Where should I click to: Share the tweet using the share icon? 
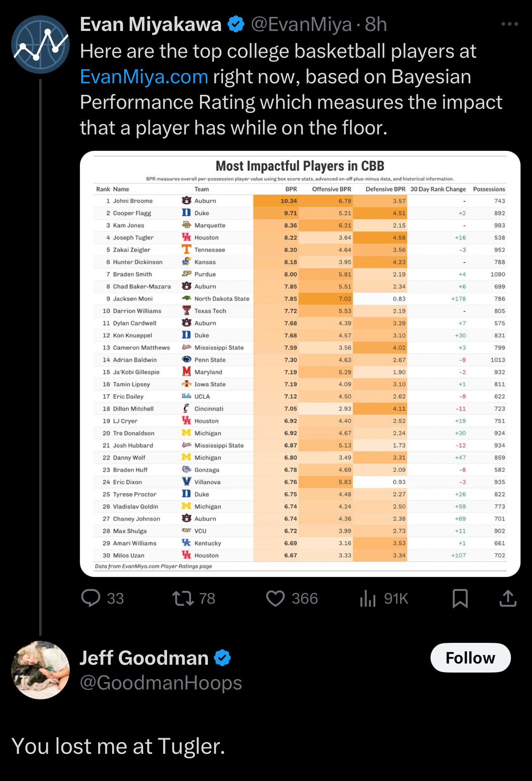click(508, 598)
